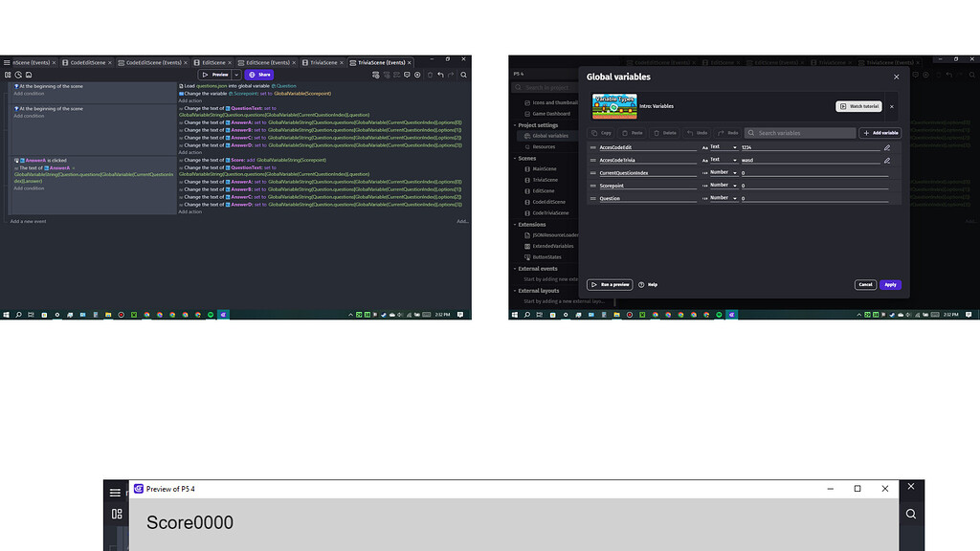This screenshot has height=551, width=980.
Task: Open the Text type dropdown for AccesCodeTrivia
Action: tap(734, 159)
